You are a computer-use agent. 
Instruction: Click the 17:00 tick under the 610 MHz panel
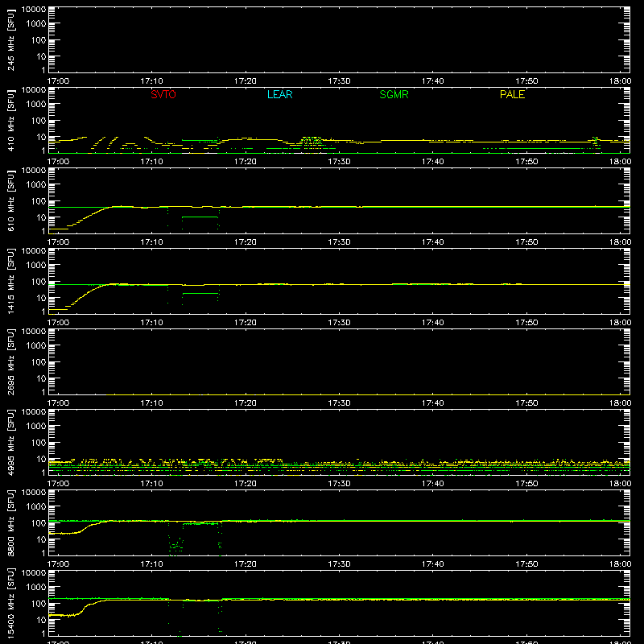point(58,242)
